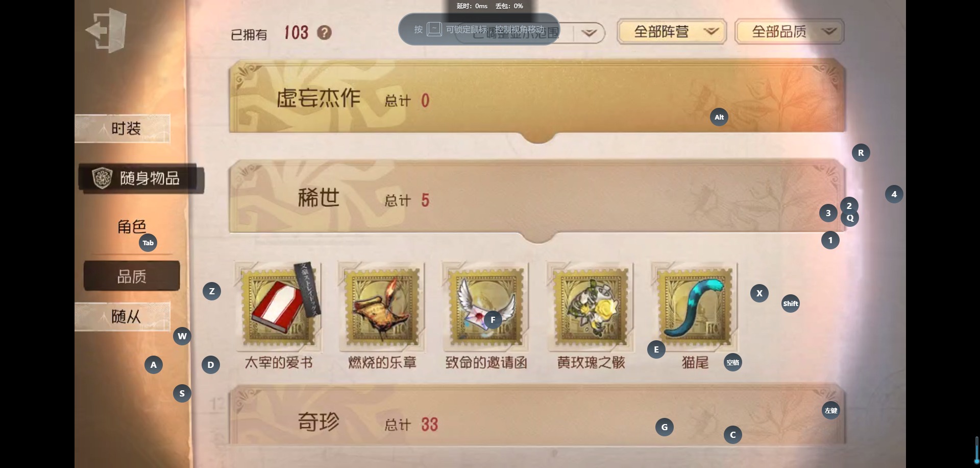
Task: Select the 猫尾 cat tail item
Action: coord(695,306)
